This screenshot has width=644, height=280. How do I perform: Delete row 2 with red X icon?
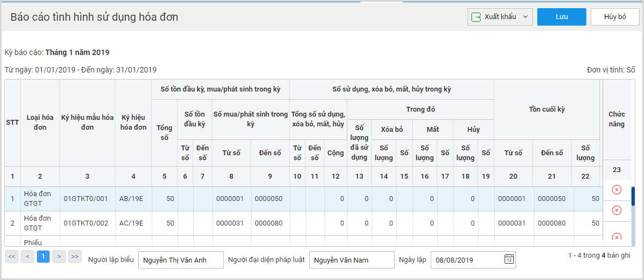[616, 210]
